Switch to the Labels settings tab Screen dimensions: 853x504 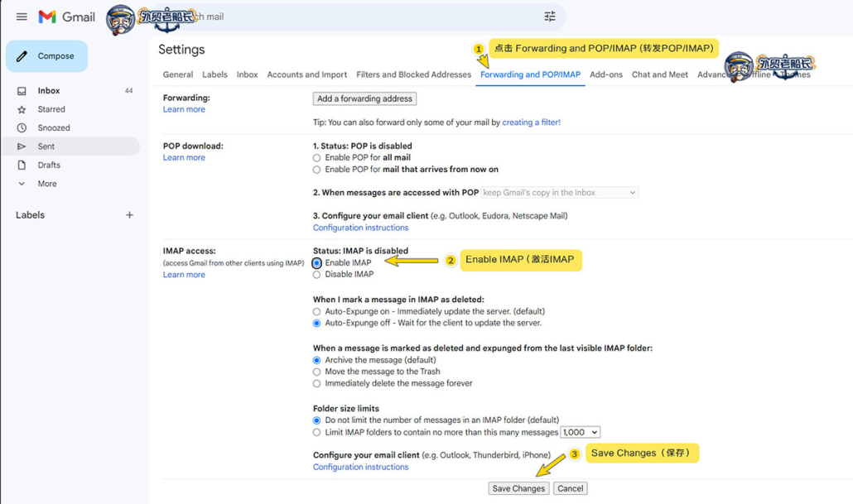point(214,74)
